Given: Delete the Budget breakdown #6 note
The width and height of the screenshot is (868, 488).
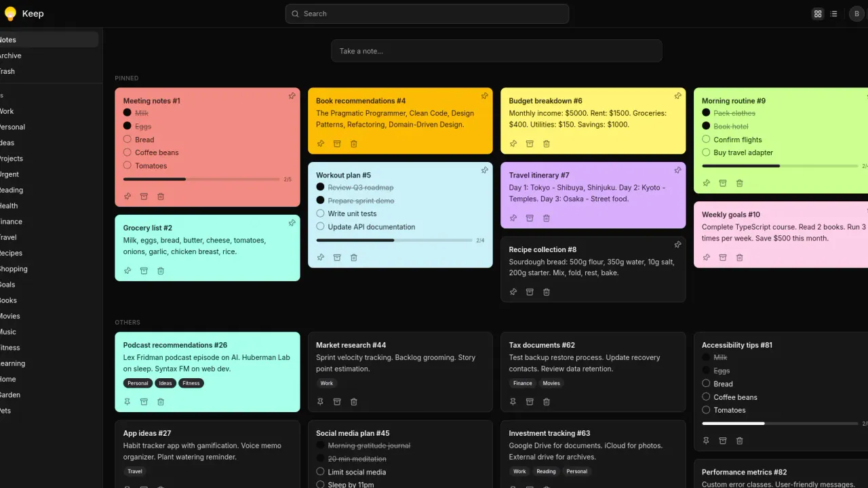Looking at the screenshot, I should click(547, 144).
